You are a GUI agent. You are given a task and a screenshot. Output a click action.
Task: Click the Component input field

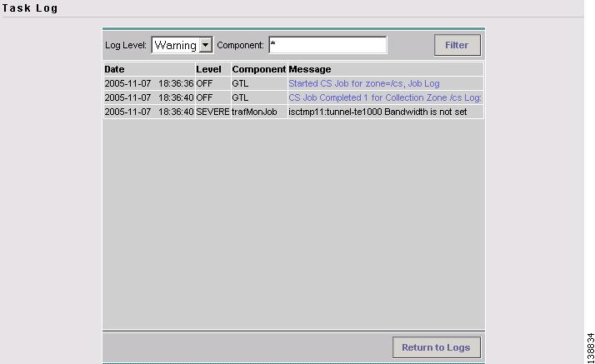pyautogui.click(x=327, y=45)
